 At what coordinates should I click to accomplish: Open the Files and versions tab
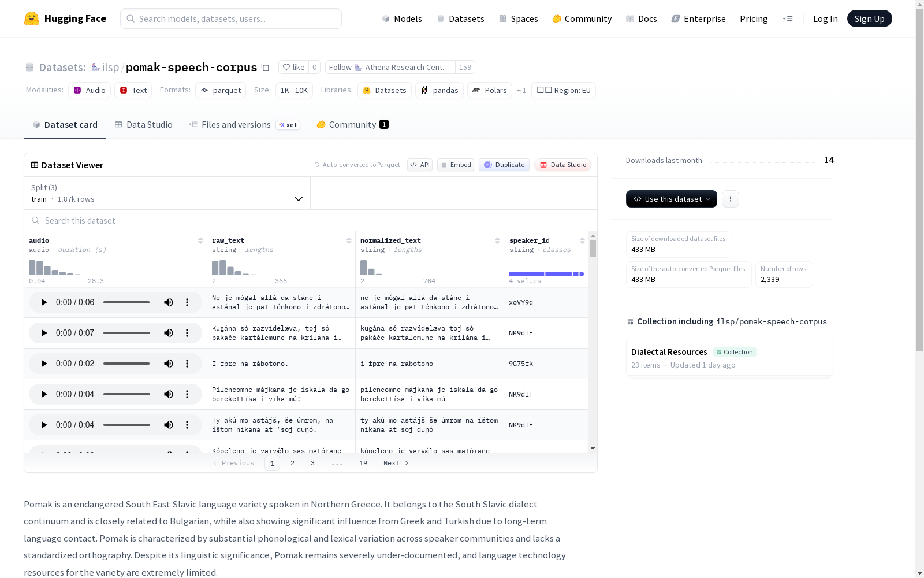(x=244, y=125)
